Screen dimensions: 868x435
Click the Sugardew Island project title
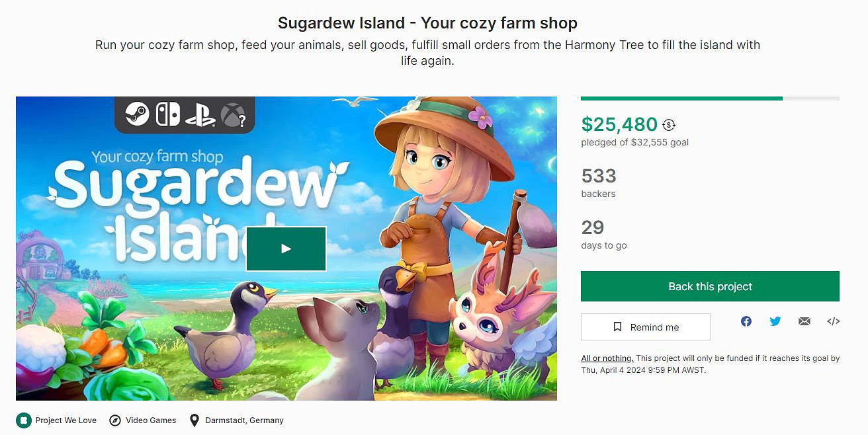pos(427,23)
